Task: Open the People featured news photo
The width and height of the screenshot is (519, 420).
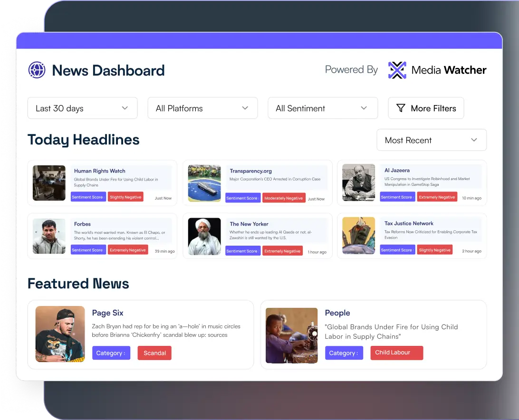Action: pos(292,335)
